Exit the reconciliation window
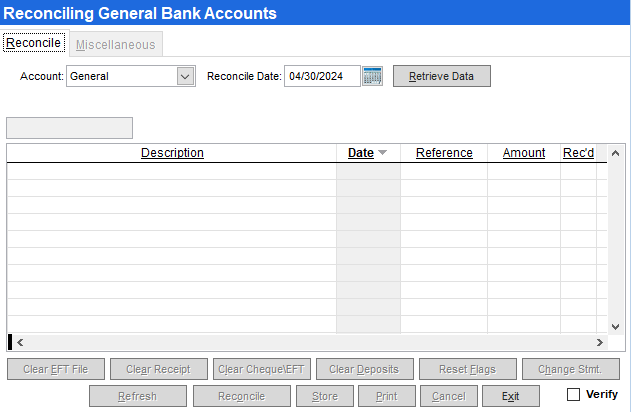The width and height of the screenshot is (631, 412). tap(511, 396)
